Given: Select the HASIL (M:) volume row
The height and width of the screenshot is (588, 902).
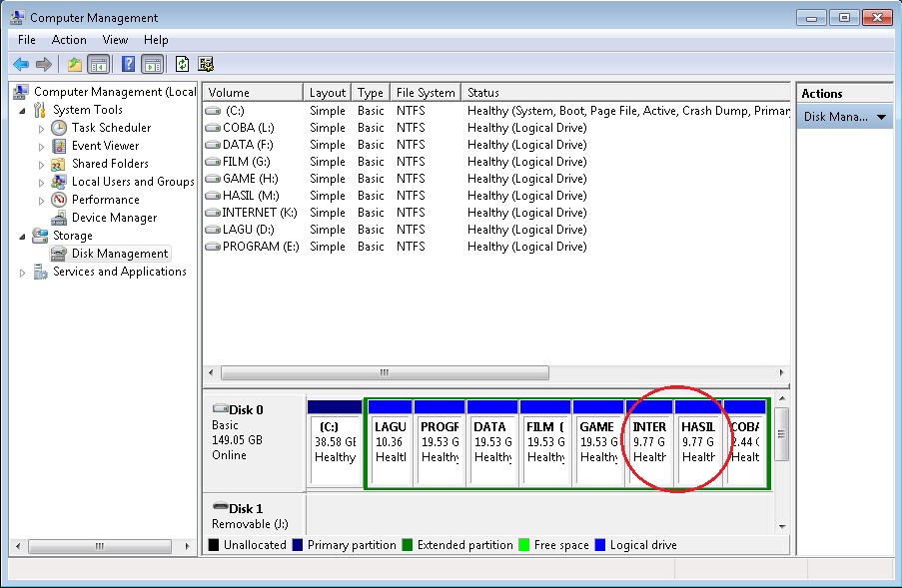Looking at the screenshot, I should pyautogui.click(x=497, y=196).
